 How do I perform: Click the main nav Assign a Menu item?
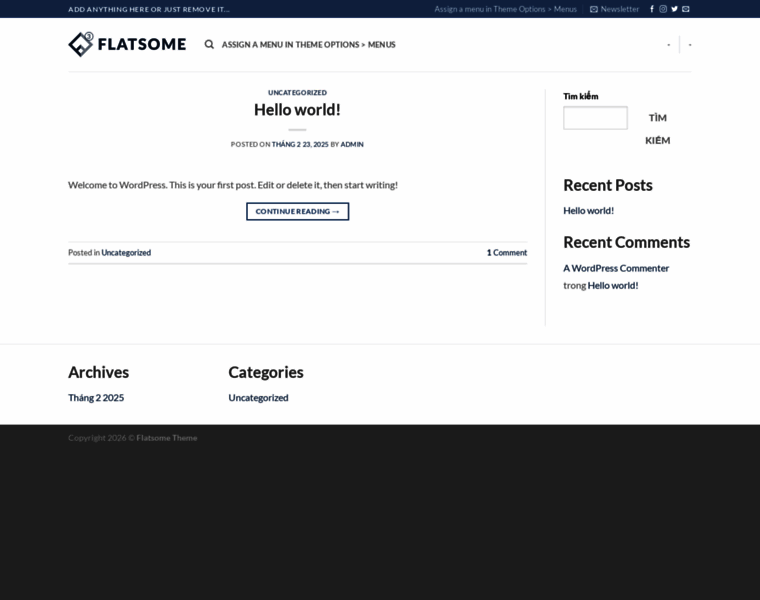tap(308, 44)
